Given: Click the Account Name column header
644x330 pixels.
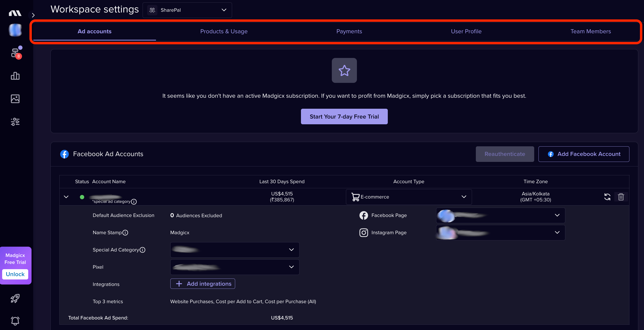Looking at the screenshot, I should [109, 182].
